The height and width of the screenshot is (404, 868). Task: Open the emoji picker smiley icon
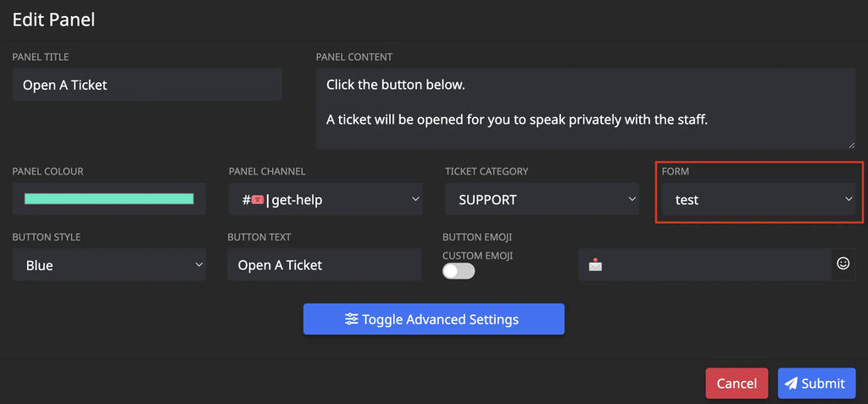point(843,263)
